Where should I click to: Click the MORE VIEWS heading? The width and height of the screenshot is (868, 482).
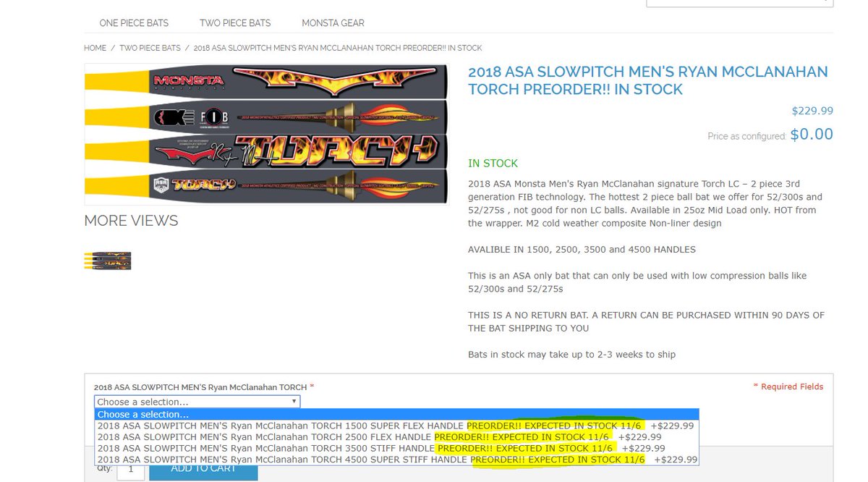131,221
